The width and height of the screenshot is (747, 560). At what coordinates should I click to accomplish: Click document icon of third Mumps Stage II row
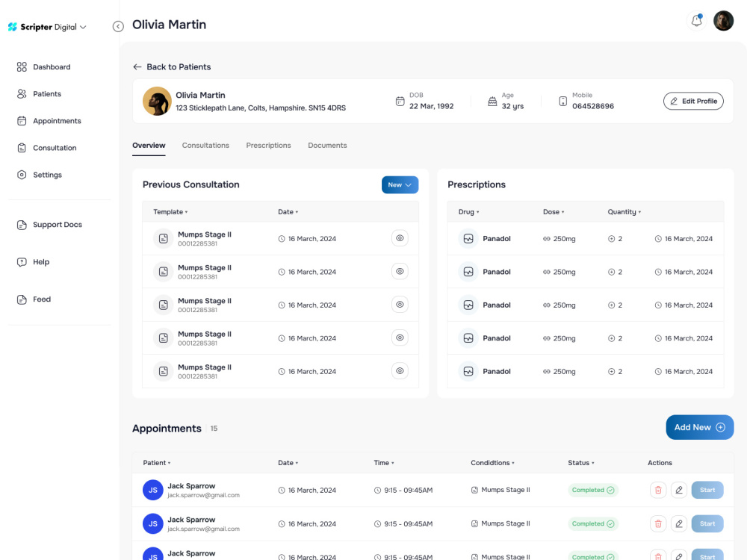(163, 305)
